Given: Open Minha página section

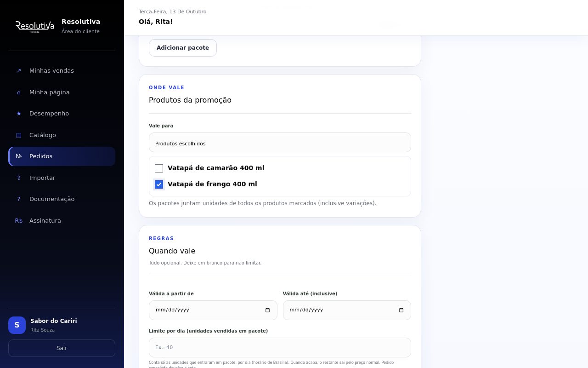Looking at the screenshot, I should coord(62,92).
